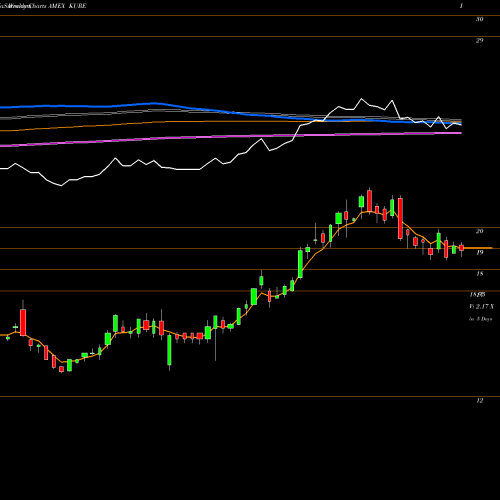Click the 20 price axis label

coord(479,231)
